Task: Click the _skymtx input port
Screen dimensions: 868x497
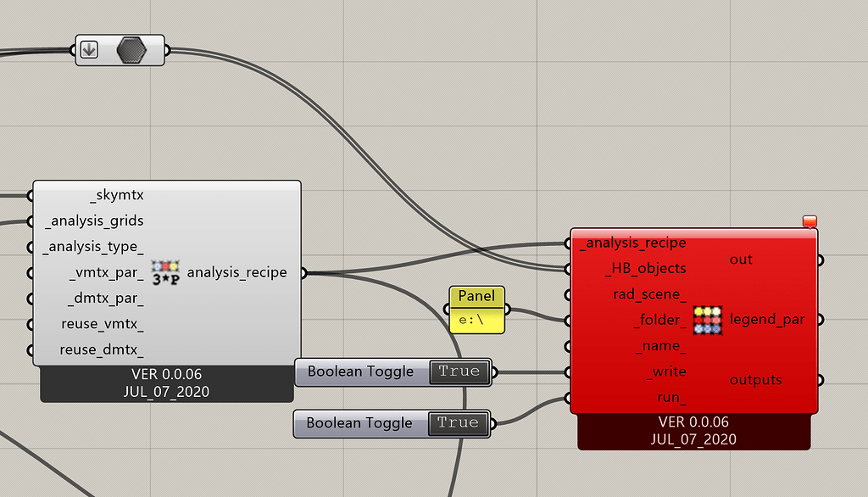Action: (31, 194)
